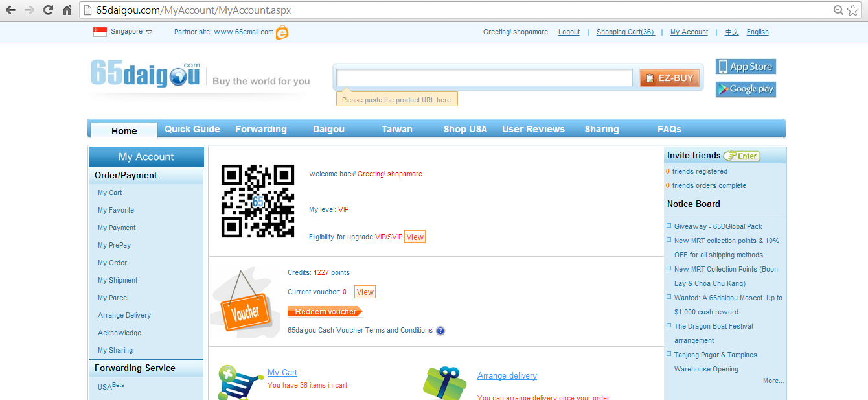Focus the product URL search field
The height and width of the screenshot is (400, 868).
(x=485, y=78)
